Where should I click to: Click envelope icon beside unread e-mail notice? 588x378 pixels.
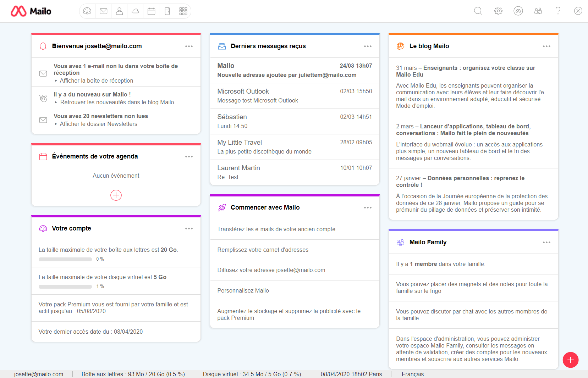pos(43,73)
